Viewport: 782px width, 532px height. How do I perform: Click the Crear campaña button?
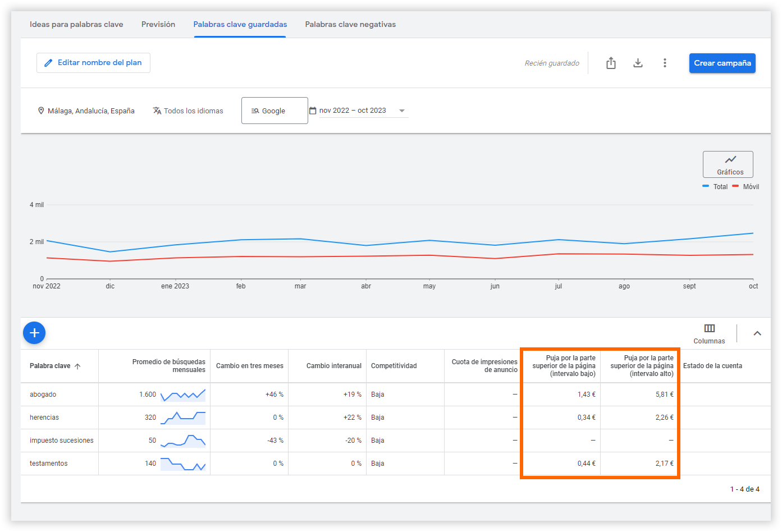coord(722,63)
